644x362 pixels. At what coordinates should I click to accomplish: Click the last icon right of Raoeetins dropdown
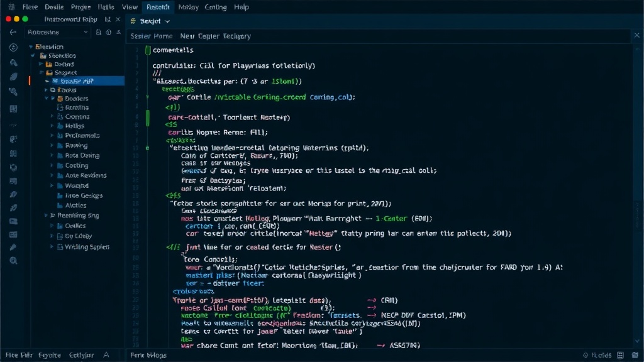pyautogui.click(x=118, y=32)
